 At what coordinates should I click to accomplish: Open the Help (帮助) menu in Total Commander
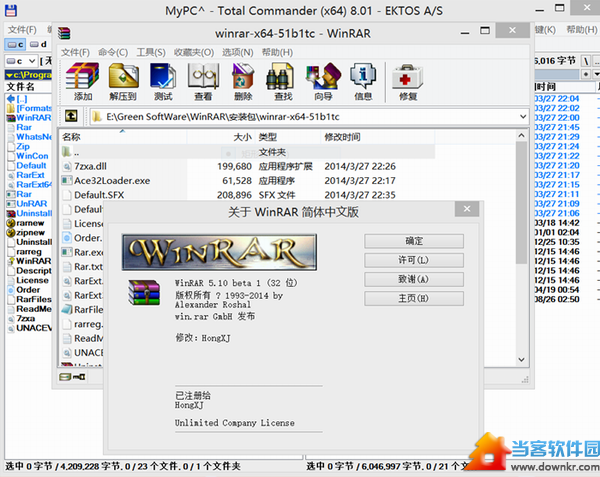[x=582, y=29]
